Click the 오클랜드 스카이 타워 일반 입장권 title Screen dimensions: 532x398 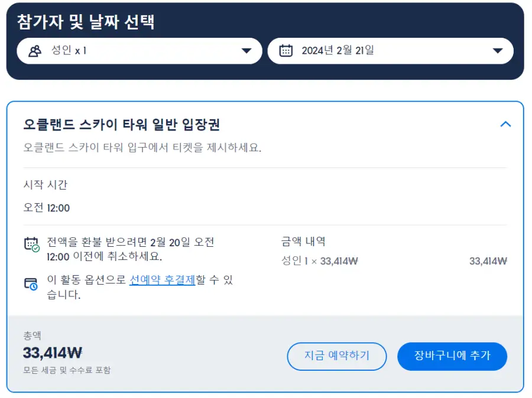[x=121, y=125]
